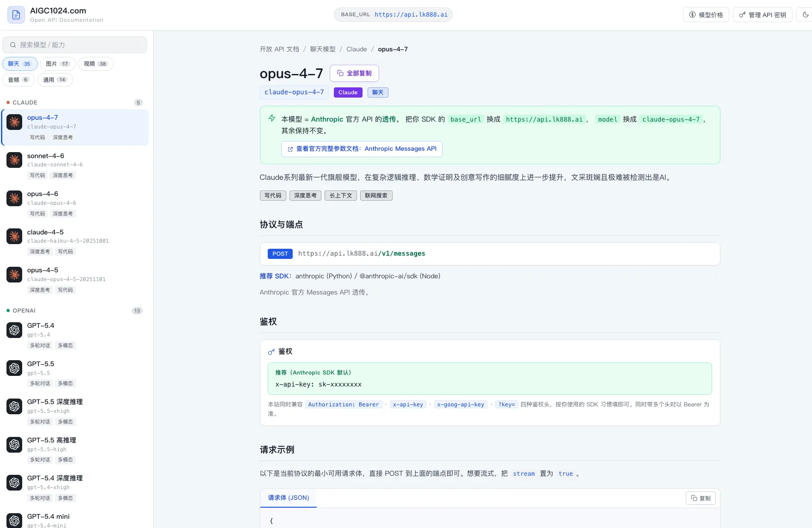812x528 pixels.
Task: Click the claude-opus-4-7 model id chip
Action: tap(294, 92)
